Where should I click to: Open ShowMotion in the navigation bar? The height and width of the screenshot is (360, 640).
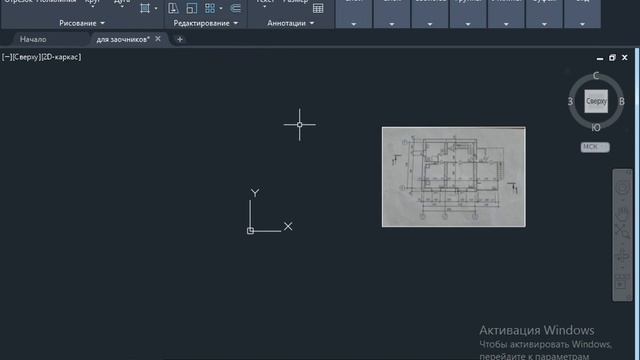tap(622, 283)
